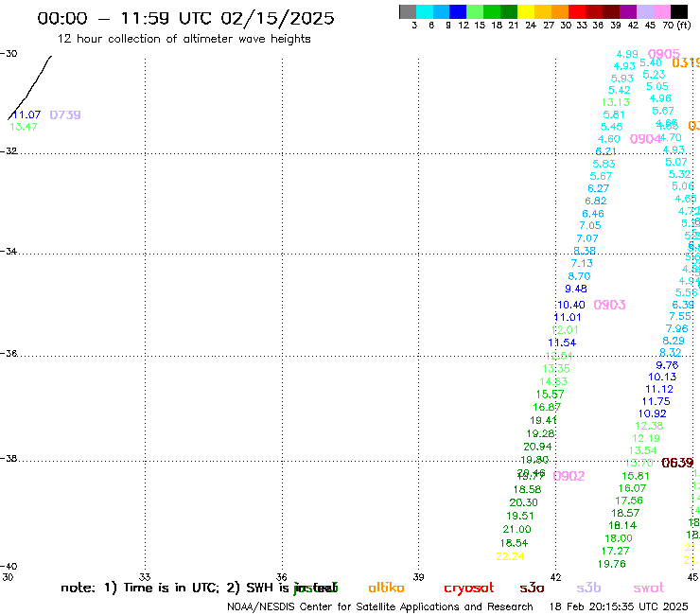Screen dimensions: 700x615
Task: Select the '19.41' wave height value
Action: pos(543,420)
